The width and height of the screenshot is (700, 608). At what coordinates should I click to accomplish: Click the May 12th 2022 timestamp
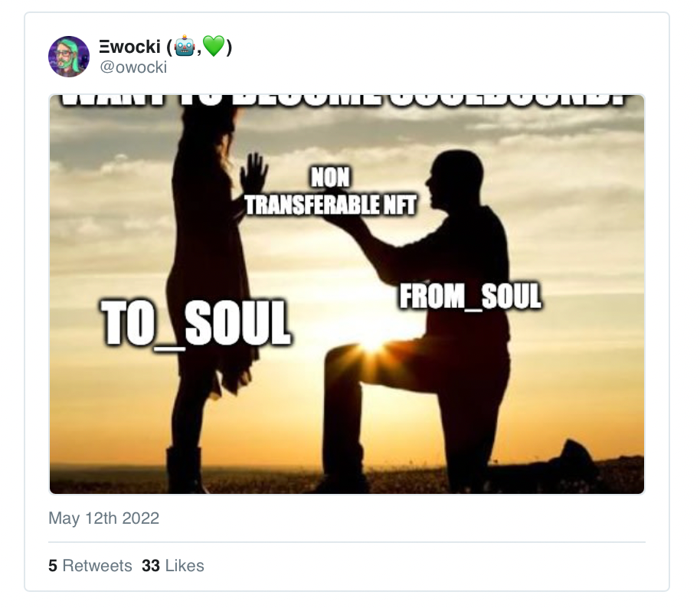[103, 518]
